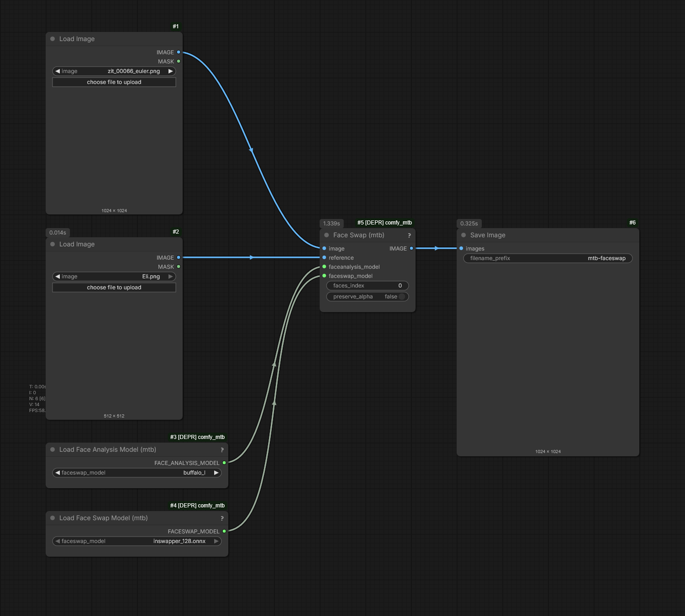Toggle preserve_alpha switch on Face Swap

click(401, 297)
